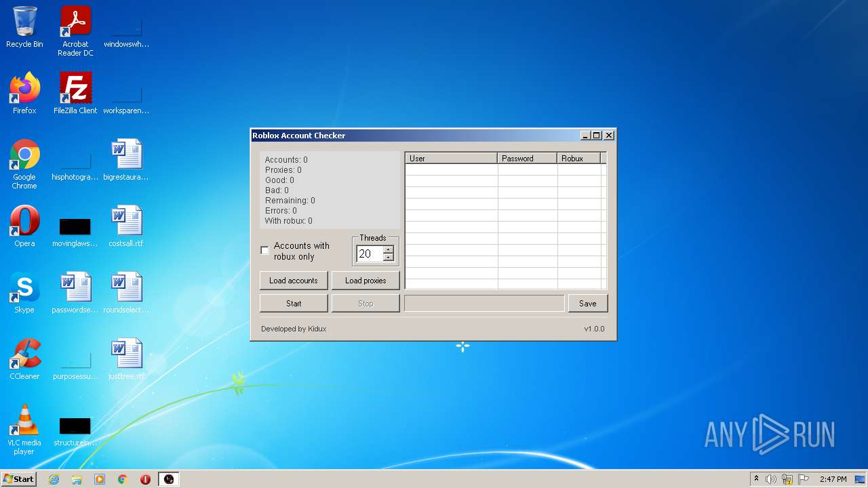Select the roundselect... document icon

[x=126, y=292]
